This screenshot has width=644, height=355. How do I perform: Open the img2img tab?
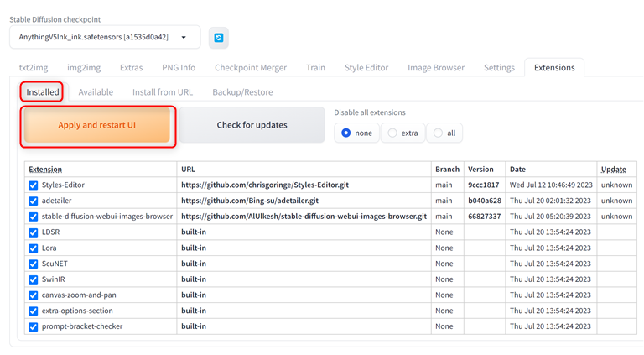coord(84,68)
